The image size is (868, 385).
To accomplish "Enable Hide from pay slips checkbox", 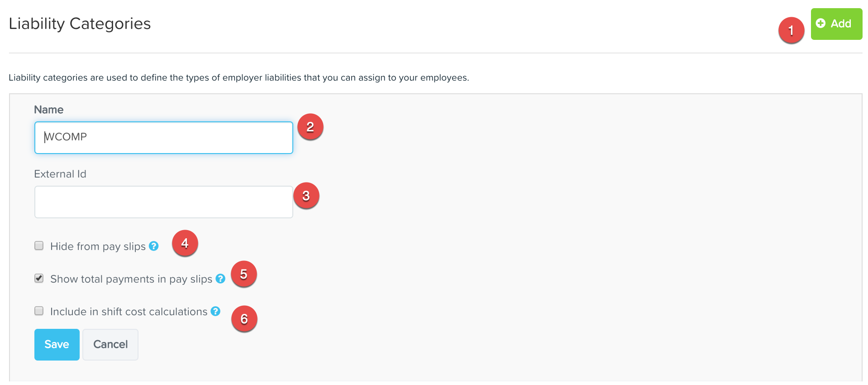I will coord(39,245).
